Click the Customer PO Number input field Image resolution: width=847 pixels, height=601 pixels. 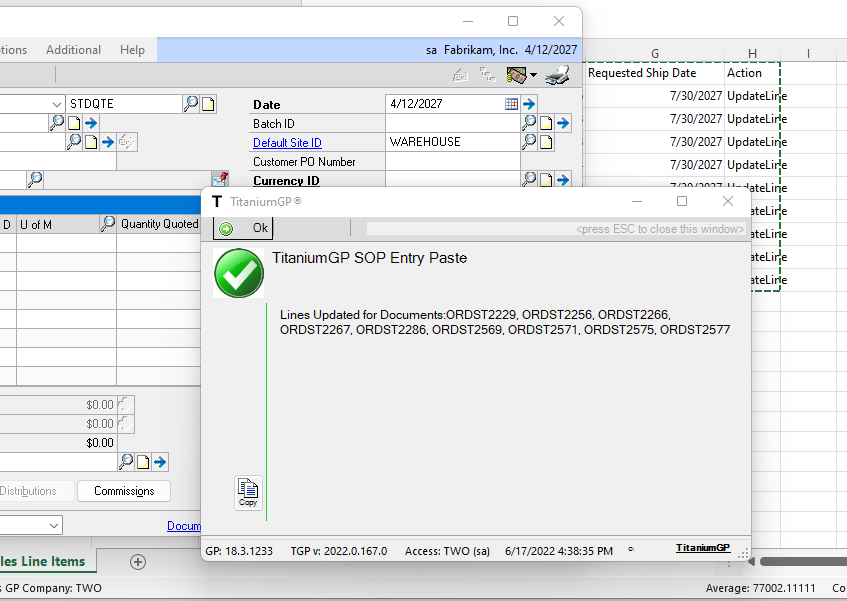click(453, 161)
